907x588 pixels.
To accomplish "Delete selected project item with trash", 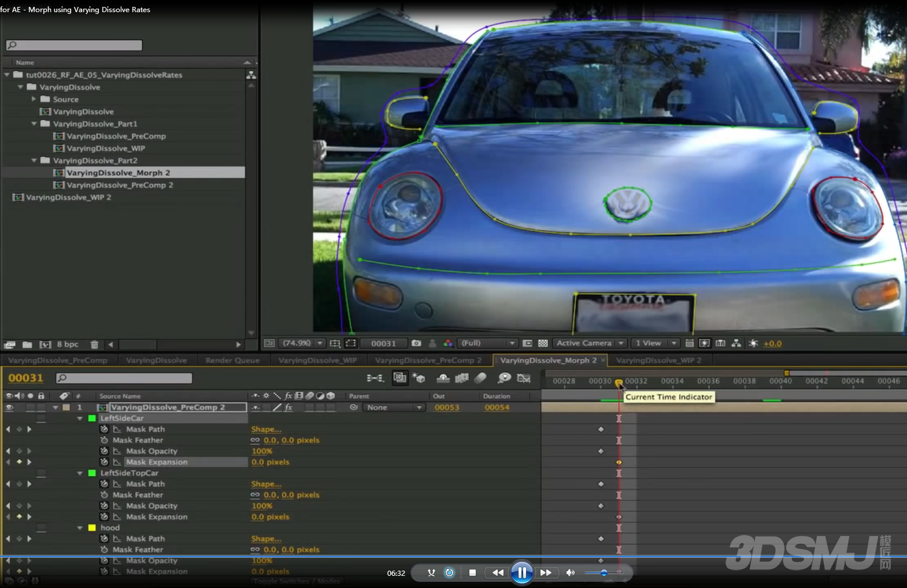I will coord(94,345).
